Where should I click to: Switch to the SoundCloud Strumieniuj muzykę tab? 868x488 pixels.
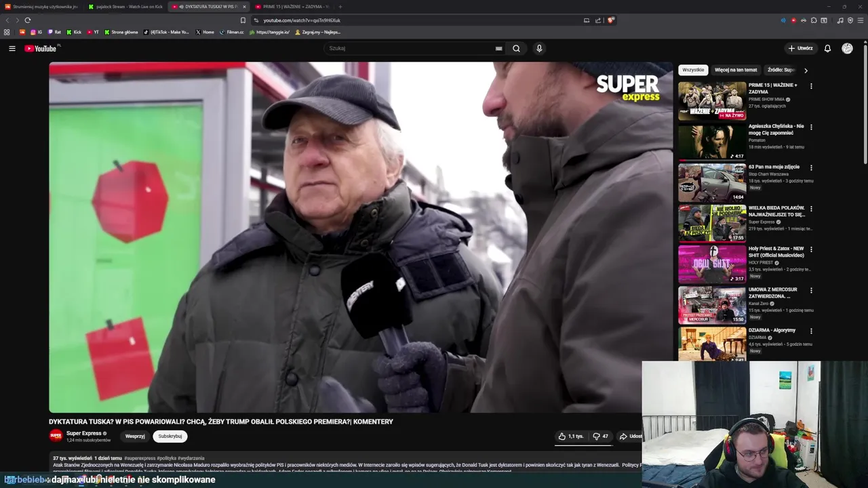coord(41,7)
